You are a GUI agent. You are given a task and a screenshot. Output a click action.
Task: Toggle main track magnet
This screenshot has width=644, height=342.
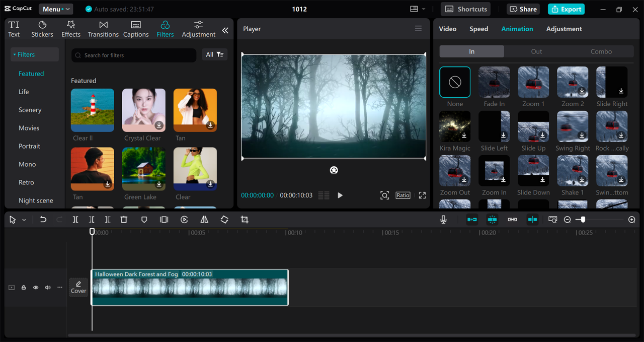(x=472, y=220)
